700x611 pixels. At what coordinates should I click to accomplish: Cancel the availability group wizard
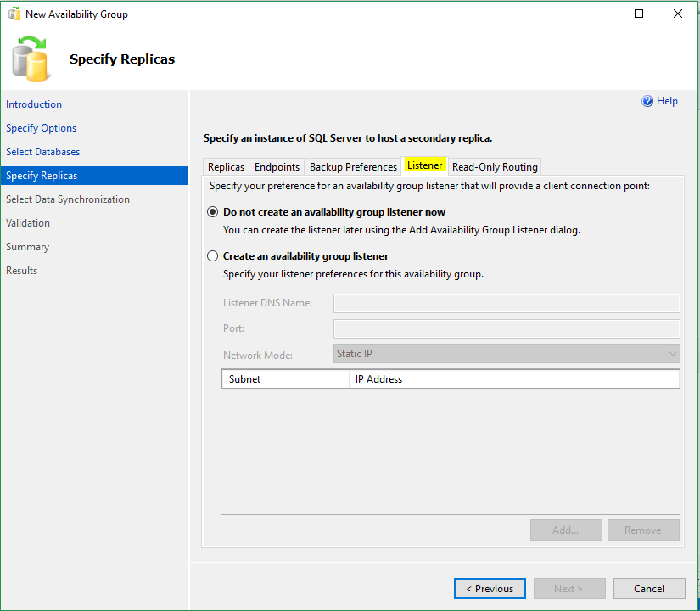[649, 588]
